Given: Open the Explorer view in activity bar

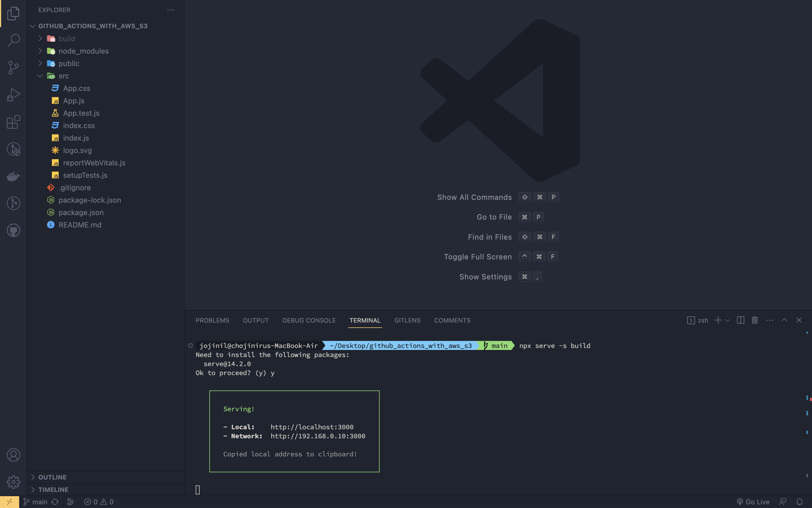Looking at the screenshot, I should (x=14, y=14).
